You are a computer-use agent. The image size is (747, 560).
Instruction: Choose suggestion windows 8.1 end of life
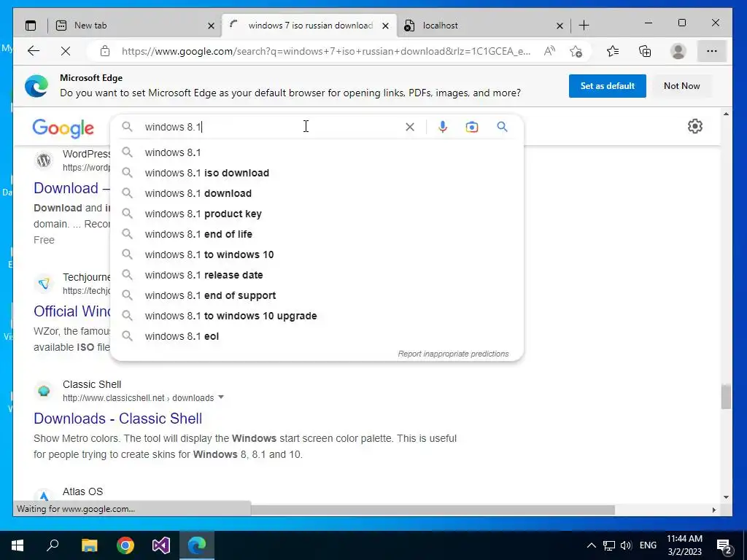[317, 234]
